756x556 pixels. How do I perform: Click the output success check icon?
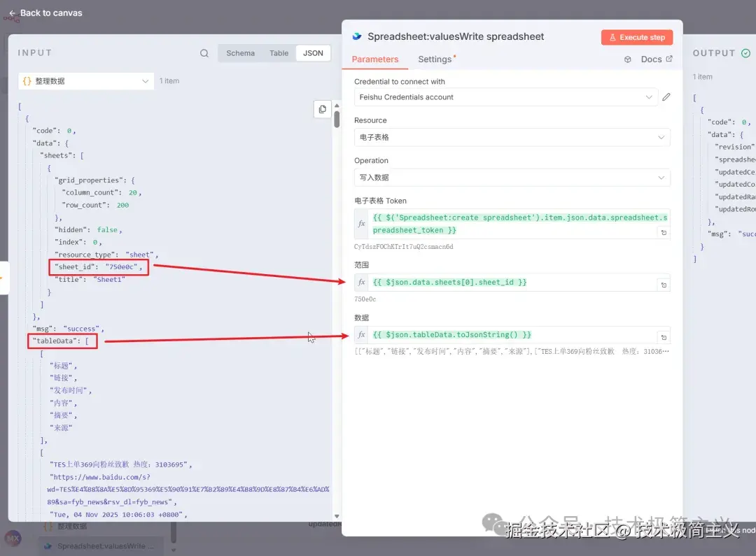pos(745,53)
